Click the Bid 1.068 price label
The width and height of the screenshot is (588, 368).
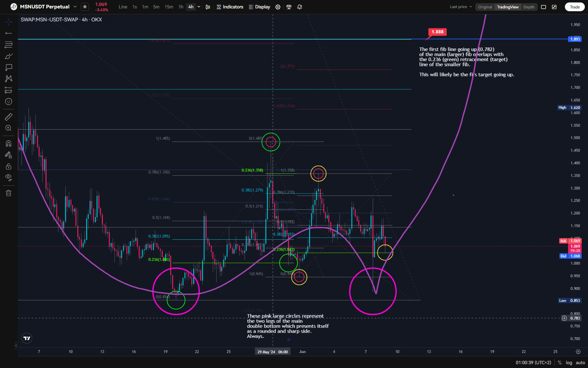570,256
